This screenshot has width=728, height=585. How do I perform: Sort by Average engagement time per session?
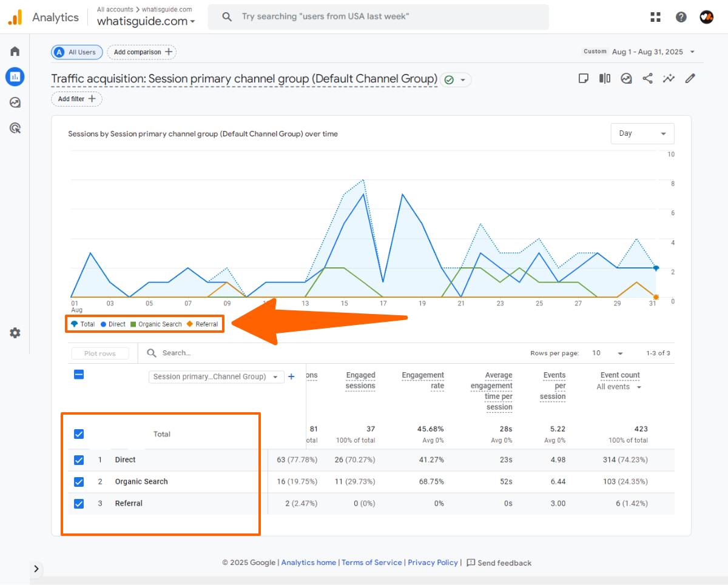pos(491,391)
